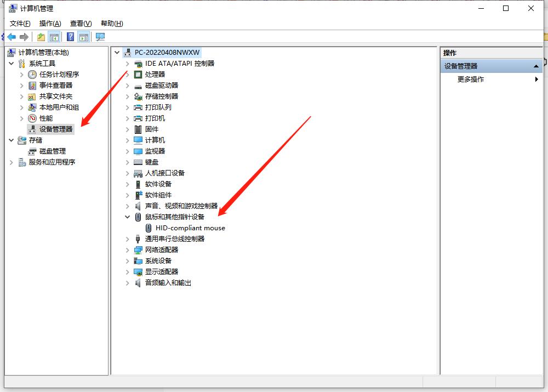The height and width of the screenshot is (392, 548).
Task: Collapse the 鼠标和其他指针设备 node
Action: (128, 217)
